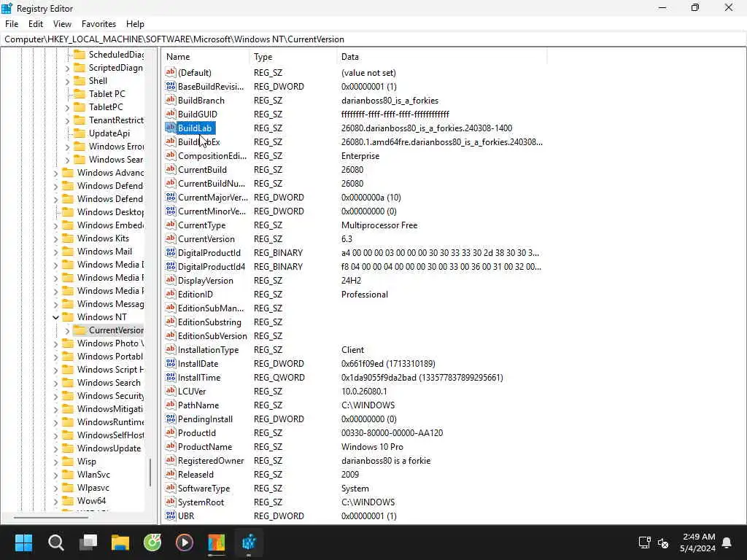This screenshot has height=560, width=747.
Task: Click the RegisteredOwner string icon
Action: 171,460
